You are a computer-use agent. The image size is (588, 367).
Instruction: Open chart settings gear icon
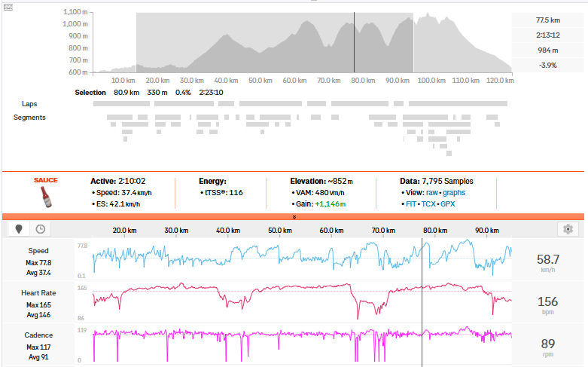tap(568, 229)
